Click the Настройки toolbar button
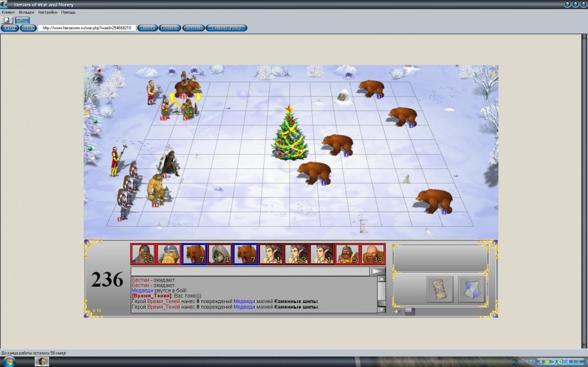Viewport: 588px width, 367px height. tap(193, 28)
